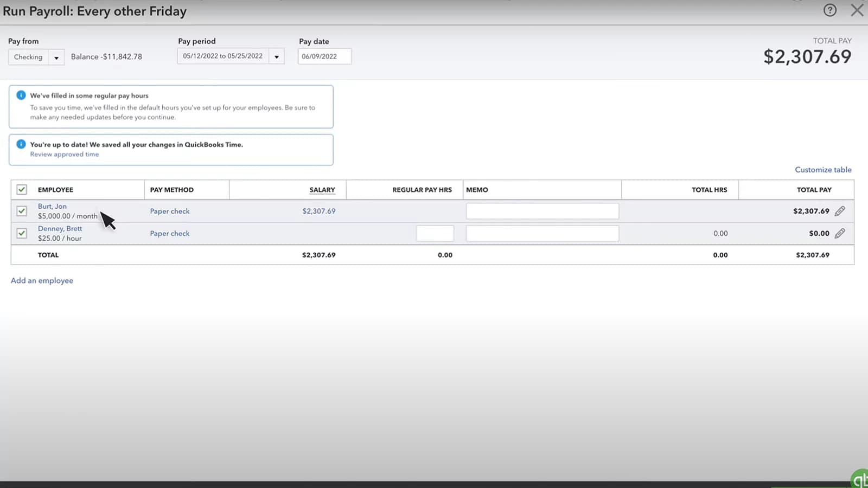The width and height of the screenshot is (868, 488).
Task: Open Burt, Jon employee name link
Action: 52,206
